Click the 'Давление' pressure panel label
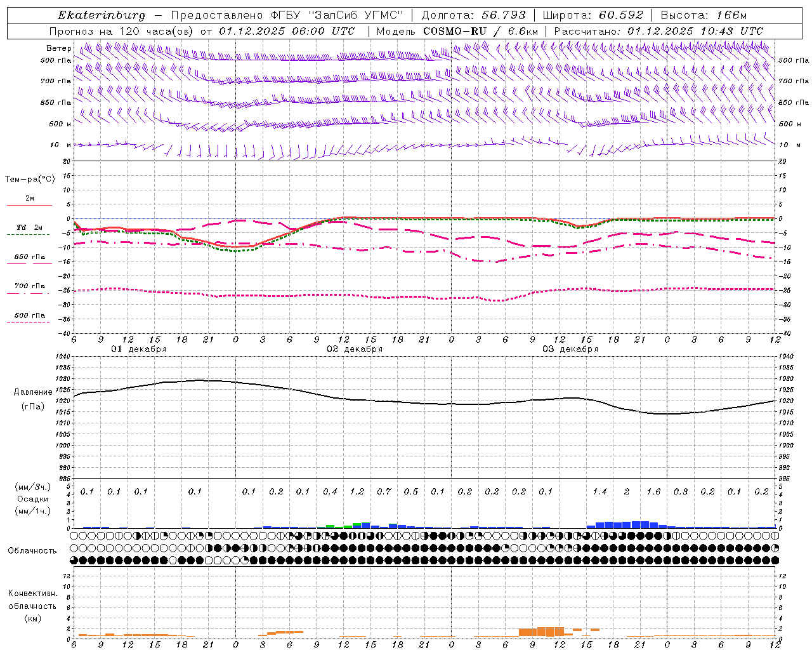Screen dimensions: 812x650 [33, 392]
